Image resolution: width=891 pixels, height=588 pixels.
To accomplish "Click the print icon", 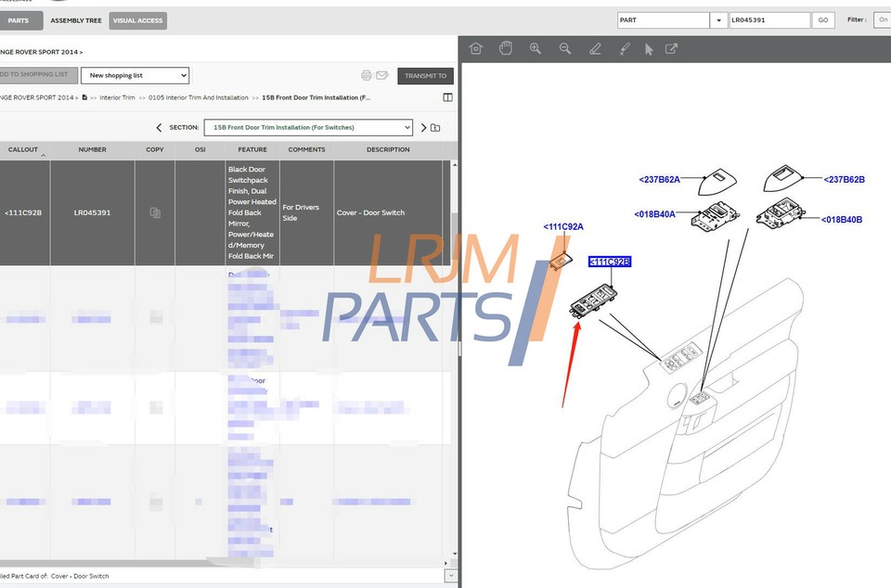I will point(367,75).
